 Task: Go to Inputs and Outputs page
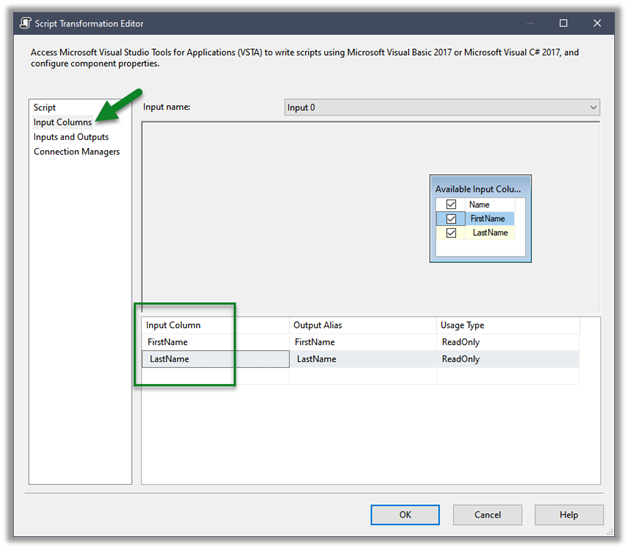(x=71, y=137)
